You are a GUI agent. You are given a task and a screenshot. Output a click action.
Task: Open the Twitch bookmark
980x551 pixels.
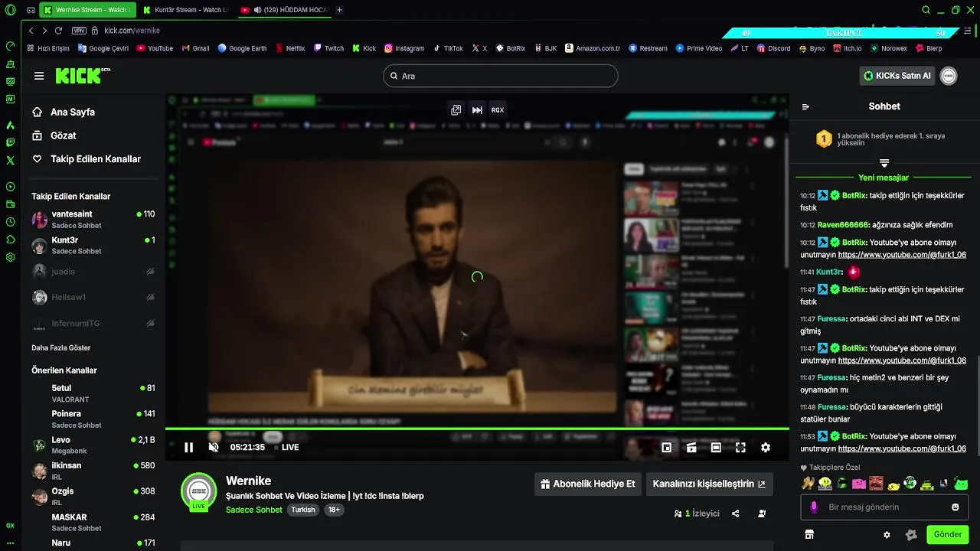point(328,48)
